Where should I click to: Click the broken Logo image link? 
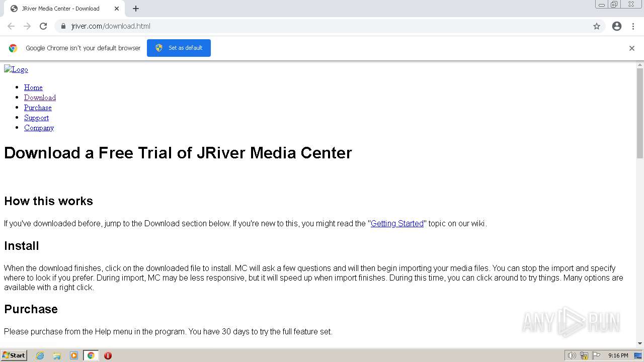click(16, 69)
